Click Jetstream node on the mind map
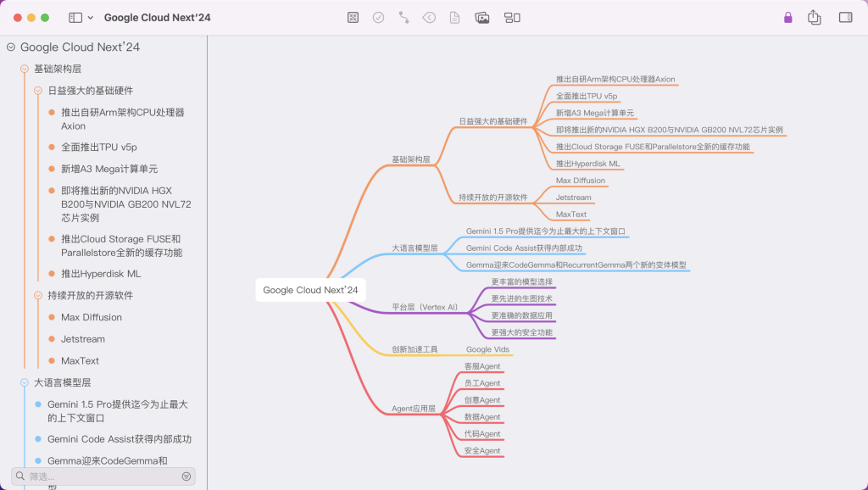This screenshot has height=490, width=868. [x=574, y=198]
